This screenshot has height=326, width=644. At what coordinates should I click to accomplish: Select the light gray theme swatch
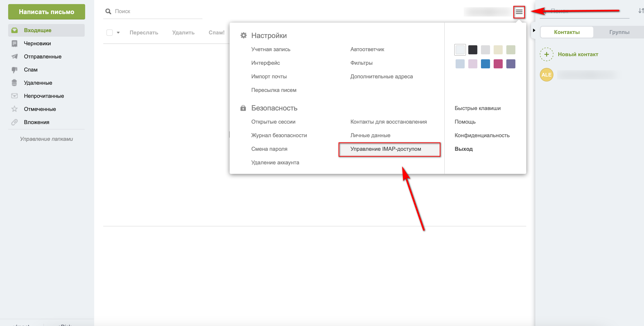pos(485,50)
